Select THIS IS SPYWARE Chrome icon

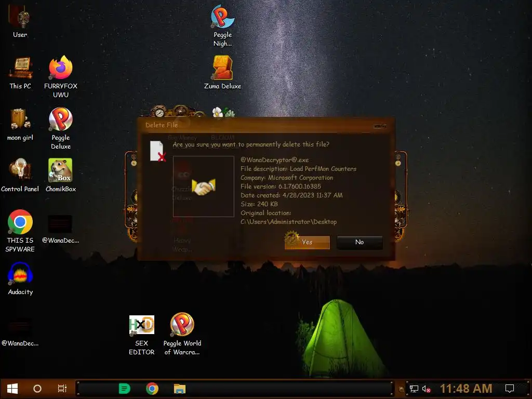20,231
